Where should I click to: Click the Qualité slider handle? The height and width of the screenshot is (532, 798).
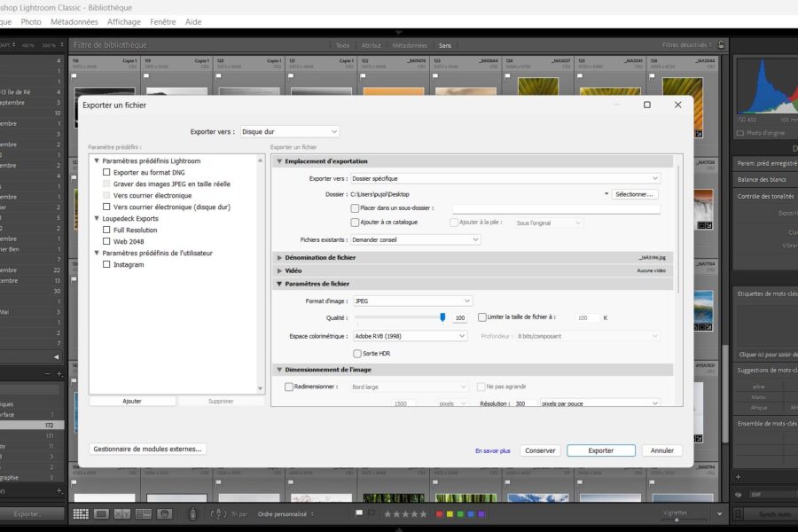(x=442, y=317)
